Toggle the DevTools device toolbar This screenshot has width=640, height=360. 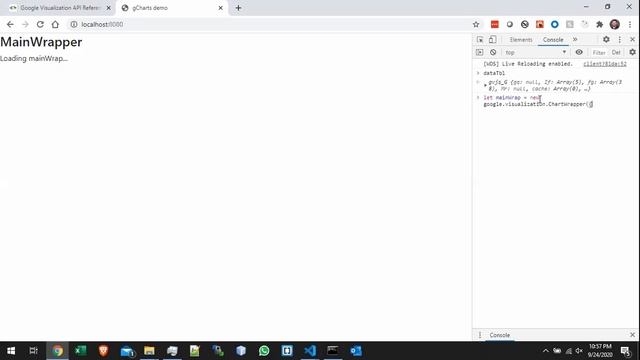pos(493,40)
